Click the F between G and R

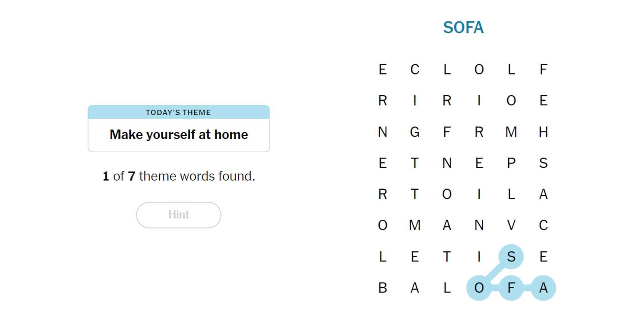pyautogui.click(x=447, y=132)
